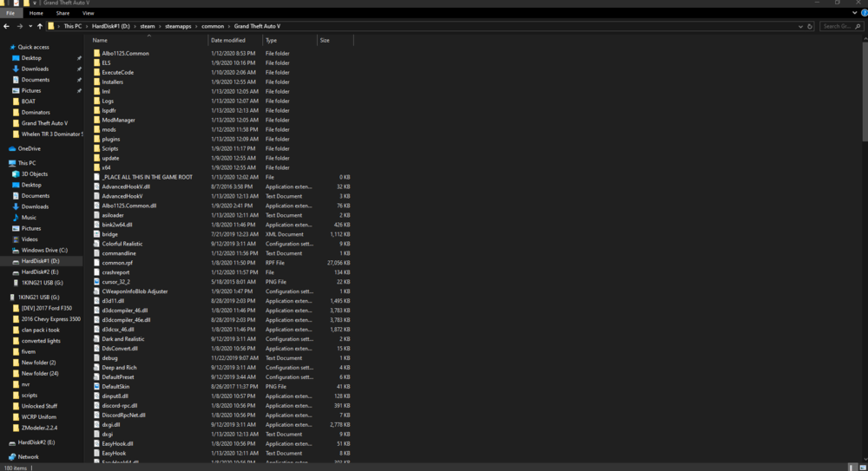Open 3D Objects under This PC

[x=35, y=173]
